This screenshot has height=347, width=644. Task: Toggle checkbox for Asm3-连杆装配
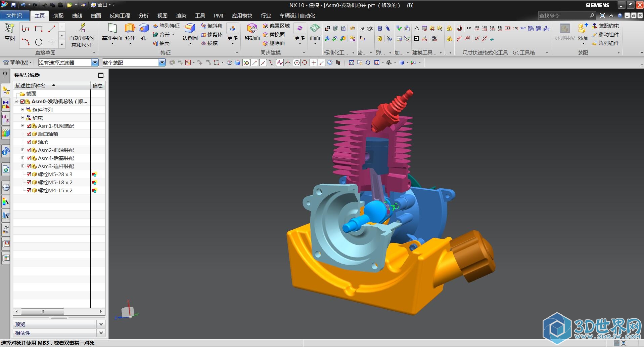tap(29, 166)
